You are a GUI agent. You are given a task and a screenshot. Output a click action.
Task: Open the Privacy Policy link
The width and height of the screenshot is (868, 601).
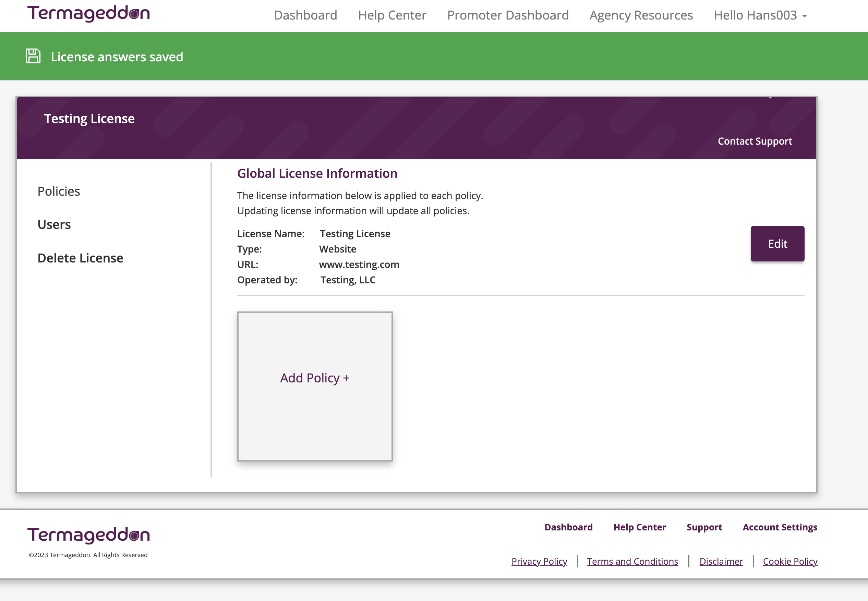539,562
